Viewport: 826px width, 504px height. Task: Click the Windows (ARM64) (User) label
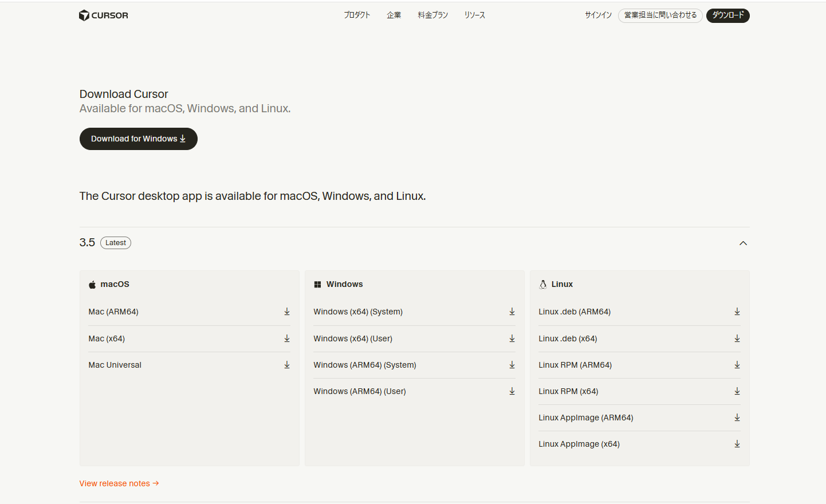(360, 391)
